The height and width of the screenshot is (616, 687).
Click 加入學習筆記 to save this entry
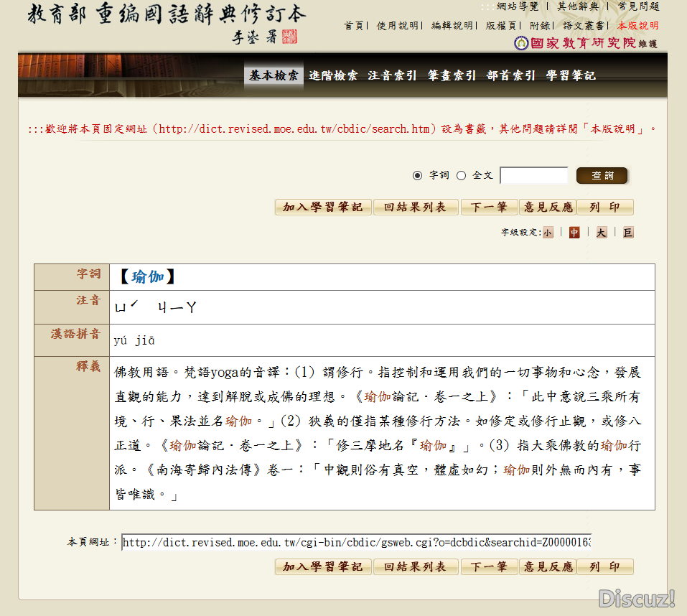tap(323, 207)
